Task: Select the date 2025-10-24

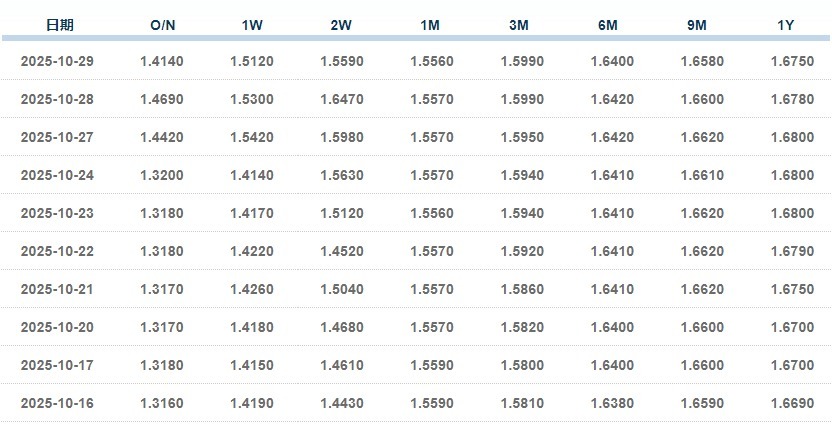Action: tap(58, 176)
